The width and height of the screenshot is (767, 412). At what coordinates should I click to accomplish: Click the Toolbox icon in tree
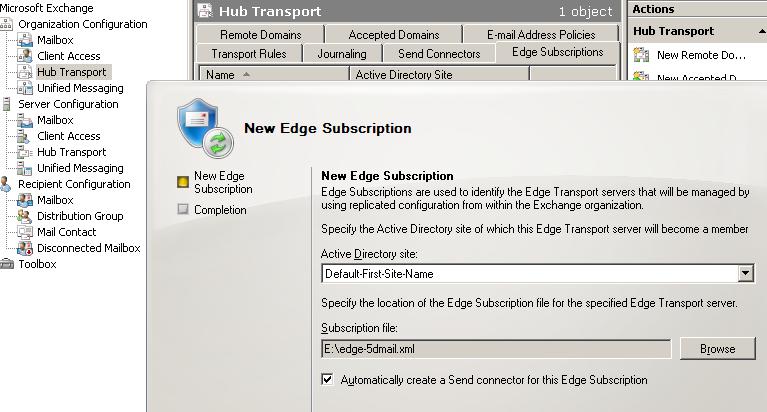(x=7, y=264)
